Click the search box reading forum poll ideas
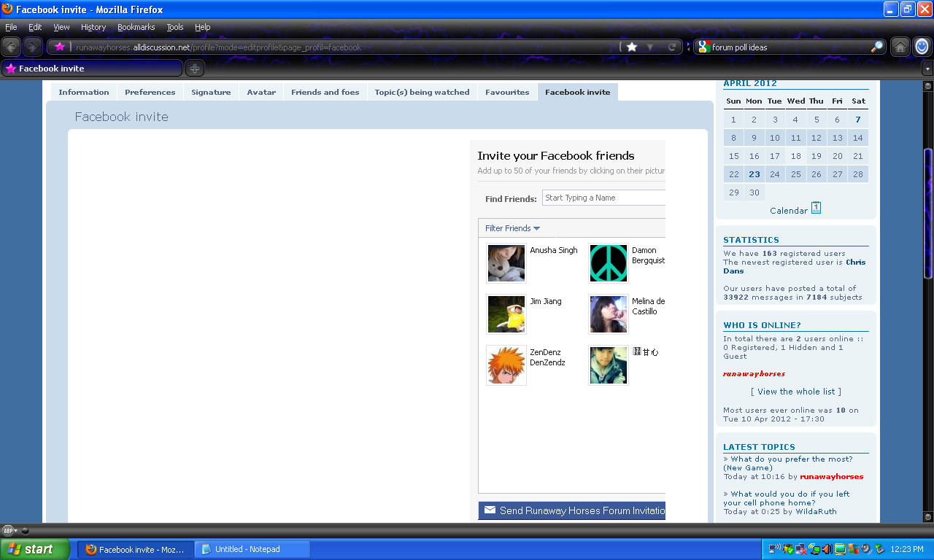The height and width of the screenshot is (560, 934). [x=790, y=47]
